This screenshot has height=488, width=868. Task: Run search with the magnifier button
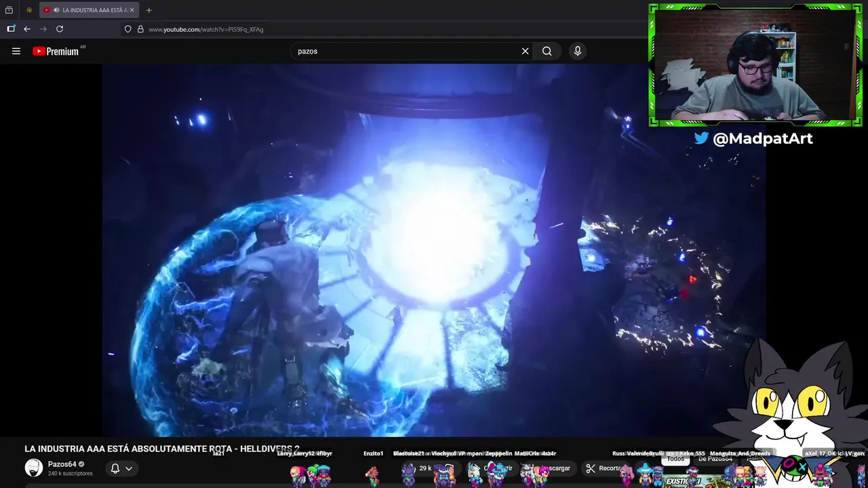coord(547,51)
